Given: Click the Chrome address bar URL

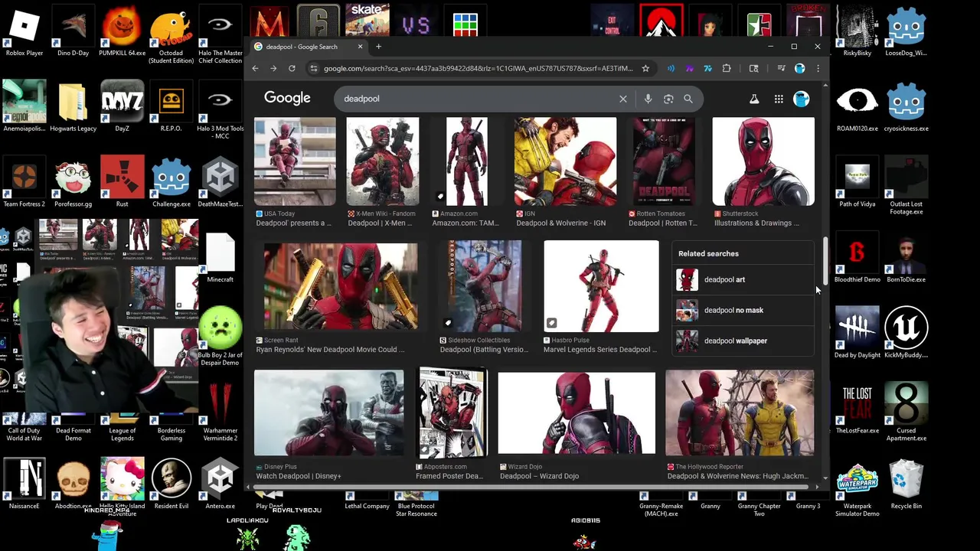Looking at the screenshot, I should point(478,68).
